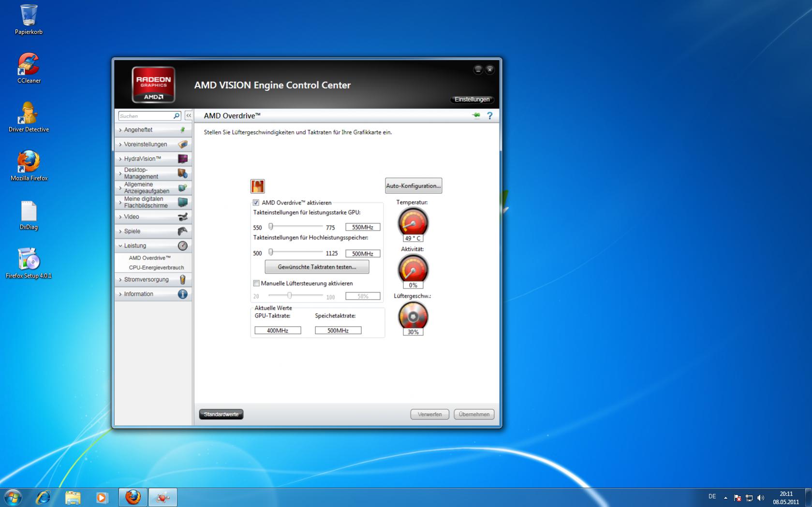812x507 pixels.
Task: Click the Aktivität gauge dial
Action: [413, 269]
